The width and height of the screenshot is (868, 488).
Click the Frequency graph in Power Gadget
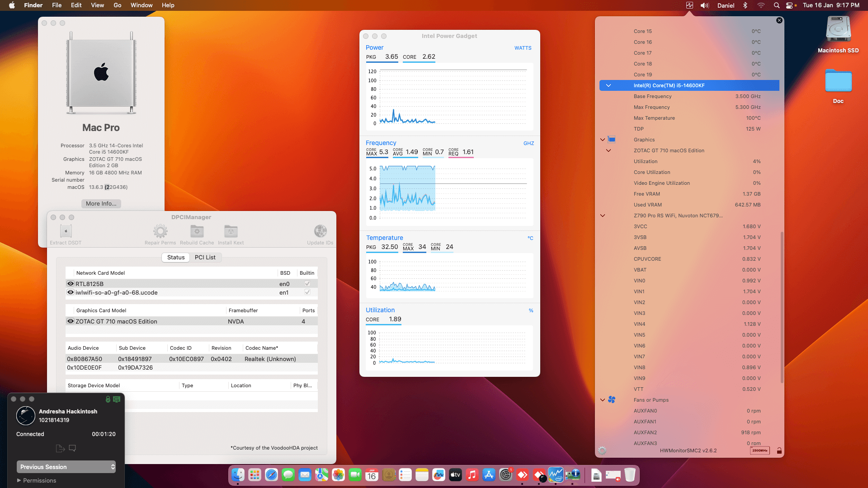tap(449, 192)
